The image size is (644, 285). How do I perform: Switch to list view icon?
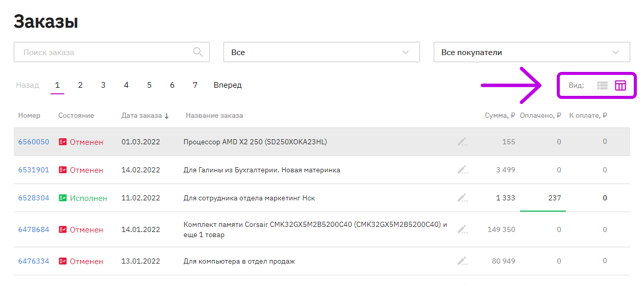[x=602, y=86]
